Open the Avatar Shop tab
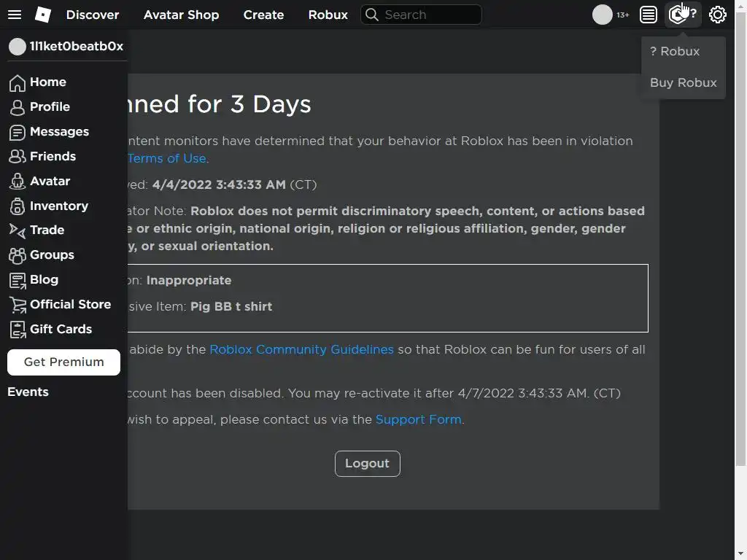Viewport: 747px width, 560px height. tap(181, 15)
